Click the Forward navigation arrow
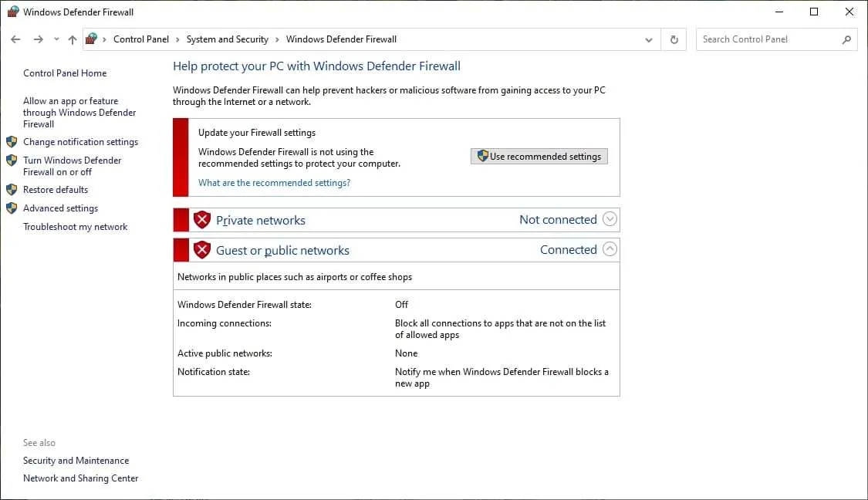 coord(39,39)
